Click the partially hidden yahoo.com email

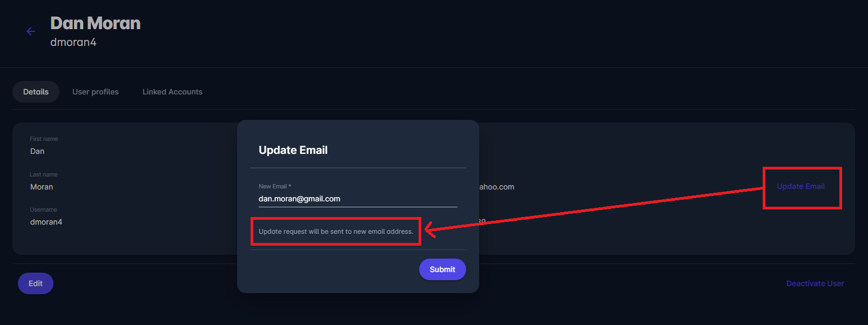(x=497, y=187)
